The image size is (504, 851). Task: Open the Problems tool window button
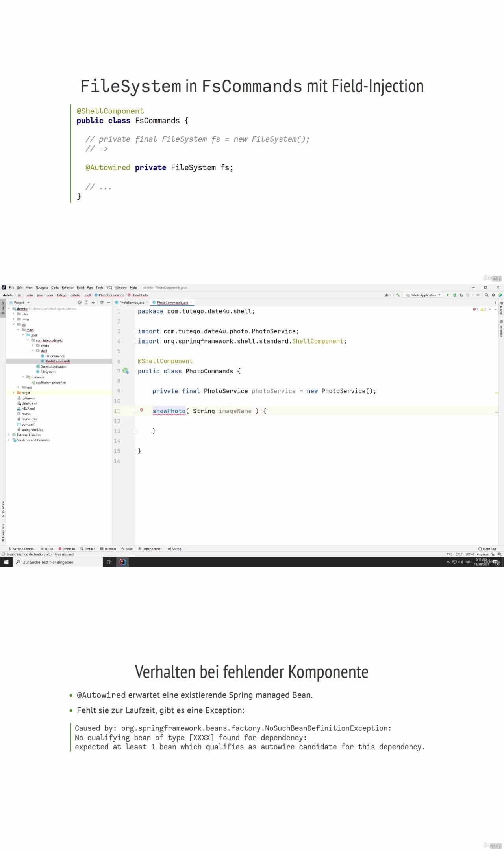pyautogui.click(x=67, y=549)
